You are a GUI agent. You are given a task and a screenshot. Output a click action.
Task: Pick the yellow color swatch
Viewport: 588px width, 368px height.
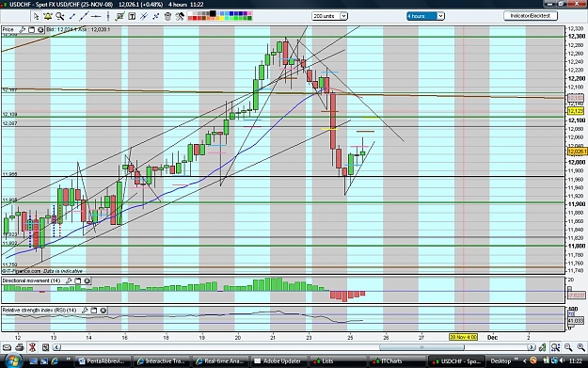click(222, 19)
